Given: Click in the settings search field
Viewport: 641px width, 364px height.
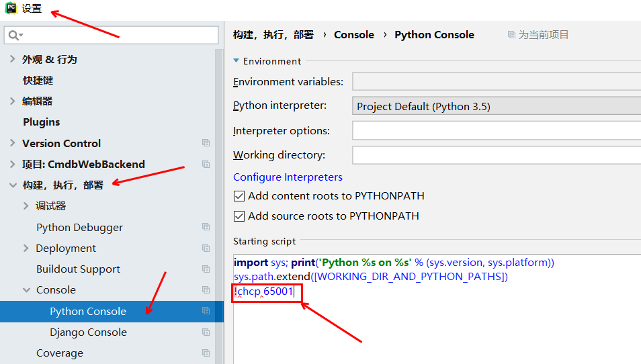Looking at the screenshot, I should coord(111,35).
